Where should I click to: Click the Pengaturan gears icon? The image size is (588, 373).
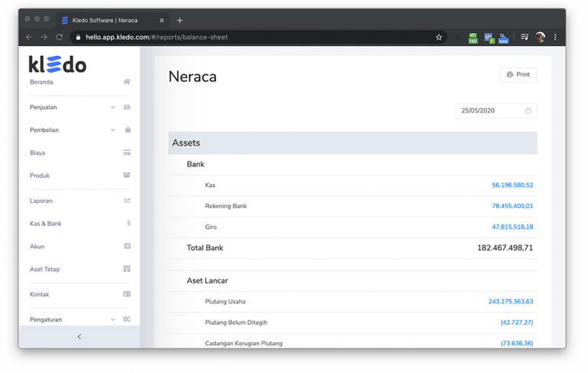(127, 319)
